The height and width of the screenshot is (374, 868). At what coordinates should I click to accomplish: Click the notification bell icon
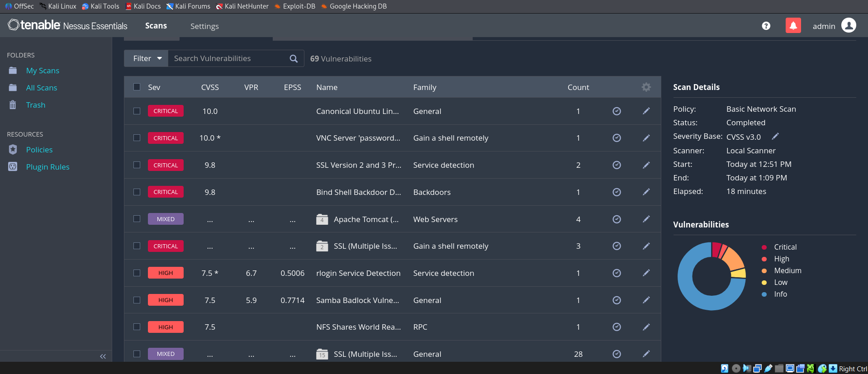[793, 26]
